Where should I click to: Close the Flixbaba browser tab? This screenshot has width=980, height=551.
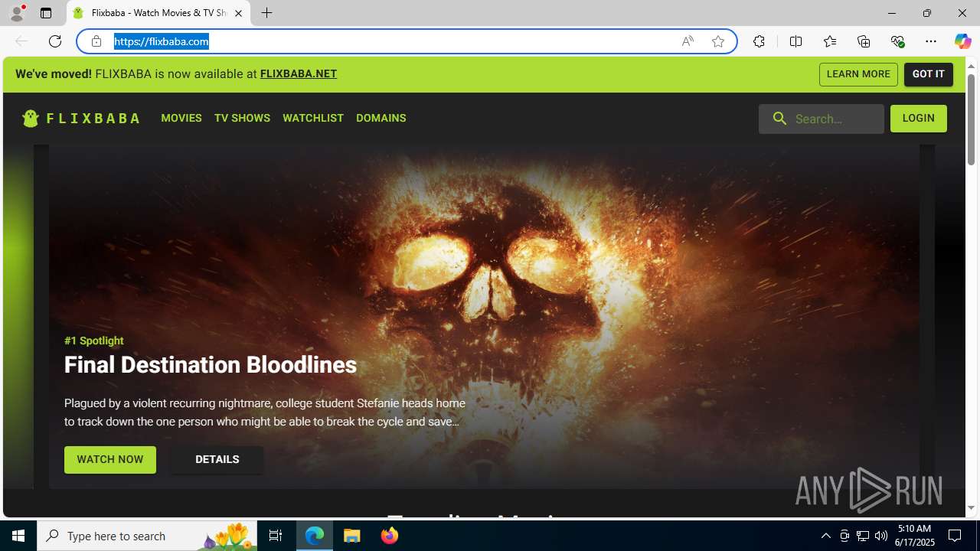click(238, 13)
